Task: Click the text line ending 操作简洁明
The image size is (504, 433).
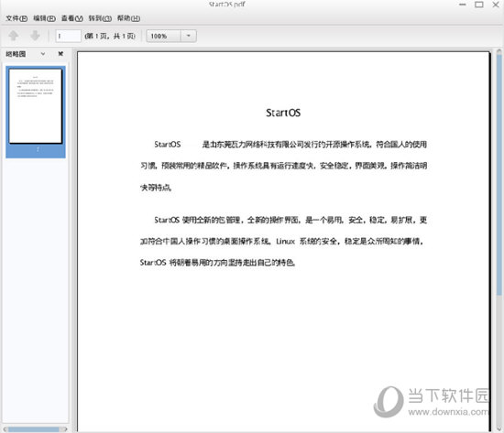Action: 283,166
